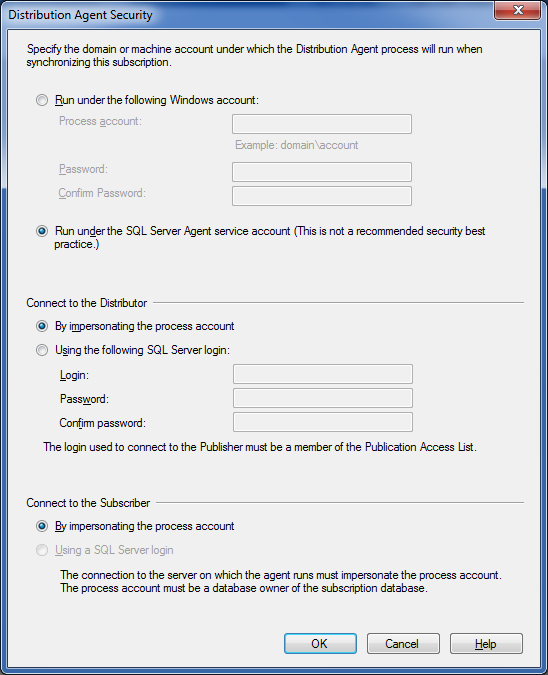This screenshot has width=548, height=675.
Task: Click the Connect to the Subscriber heading
Action: click(88, 503)
